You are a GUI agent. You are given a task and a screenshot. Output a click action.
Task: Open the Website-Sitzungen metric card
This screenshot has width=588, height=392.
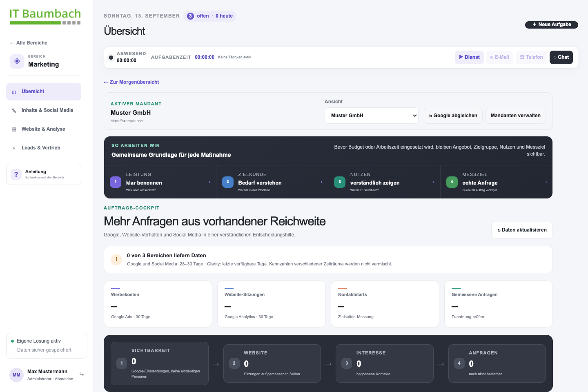tap(272, 304)
